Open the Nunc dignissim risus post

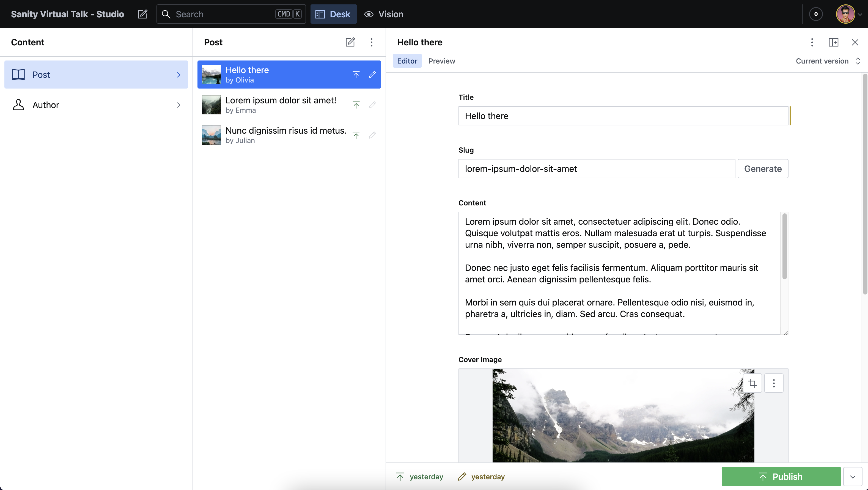pyautogui.click(x=286, y=135)
